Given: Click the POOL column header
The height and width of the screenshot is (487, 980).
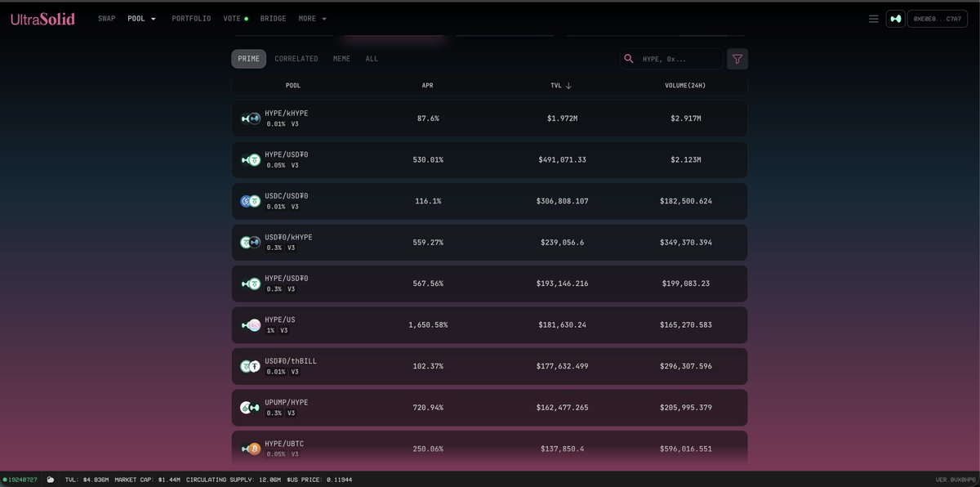Looking at the screenshot, I should point(293,85).
